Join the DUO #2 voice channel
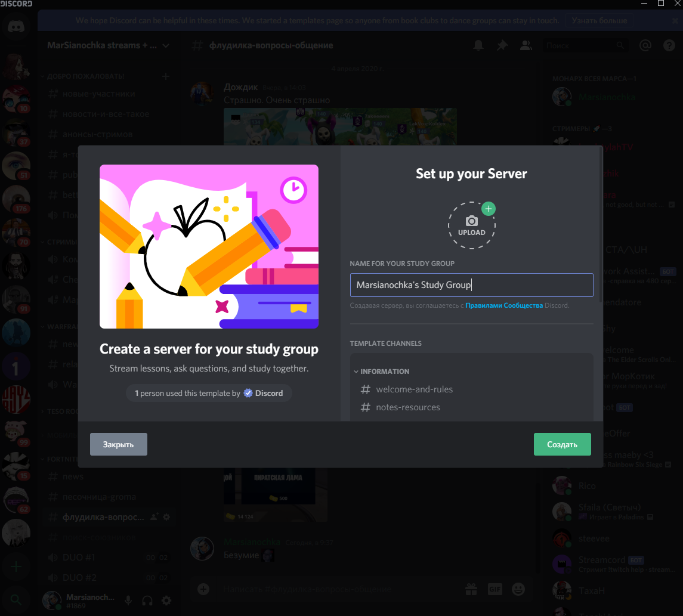683x616 pixels. pyautogui.click(x=108, y=578)
